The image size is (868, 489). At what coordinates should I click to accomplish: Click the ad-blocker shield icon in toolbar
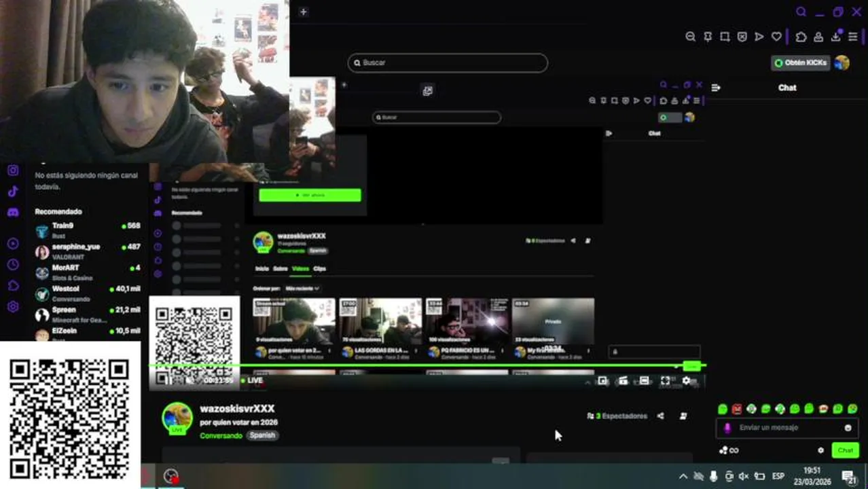click(x=742, y=37)
